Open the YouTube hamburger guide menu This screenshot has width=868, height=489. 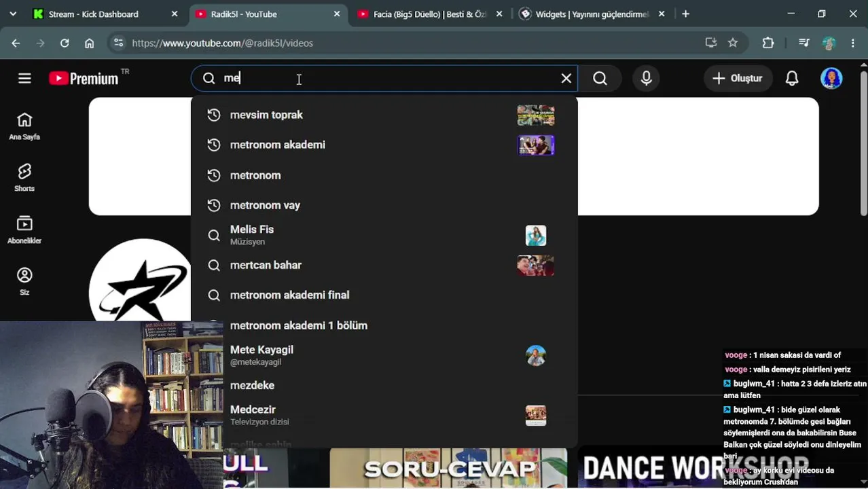tap(24, 78)
